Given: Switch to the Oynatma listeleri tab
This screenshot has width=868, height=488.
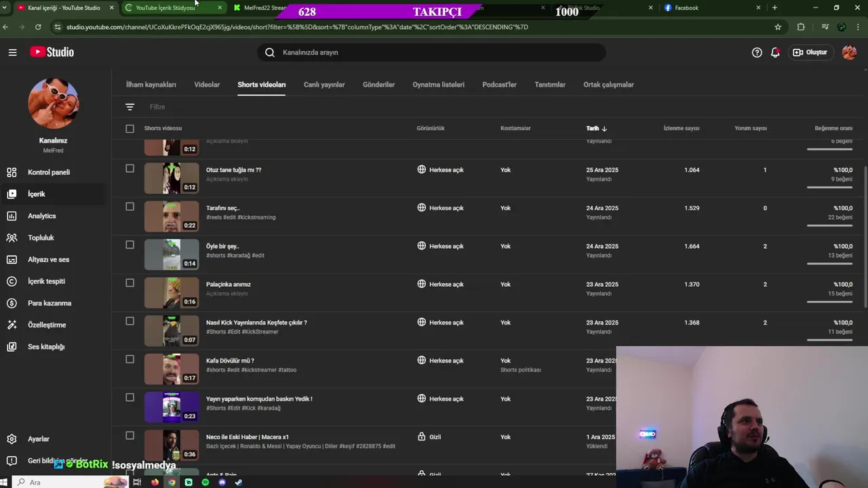Looking at the screenshot, I should [438, 85].
